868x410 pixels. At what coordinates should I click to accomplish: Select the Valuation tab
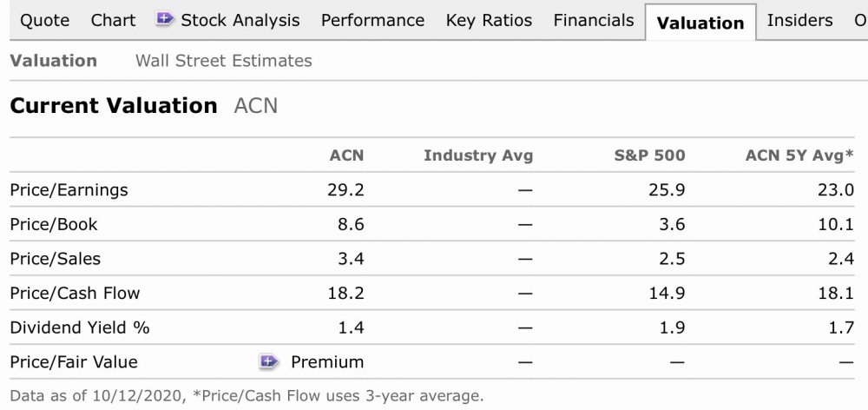[x=700, y=23]
